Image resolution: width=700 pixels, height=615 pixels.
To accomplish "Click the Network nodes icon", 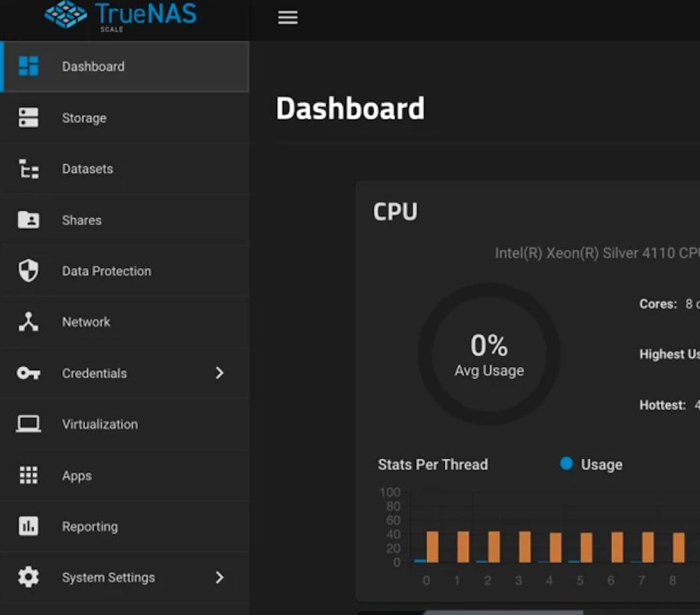I will click(28, 322).
